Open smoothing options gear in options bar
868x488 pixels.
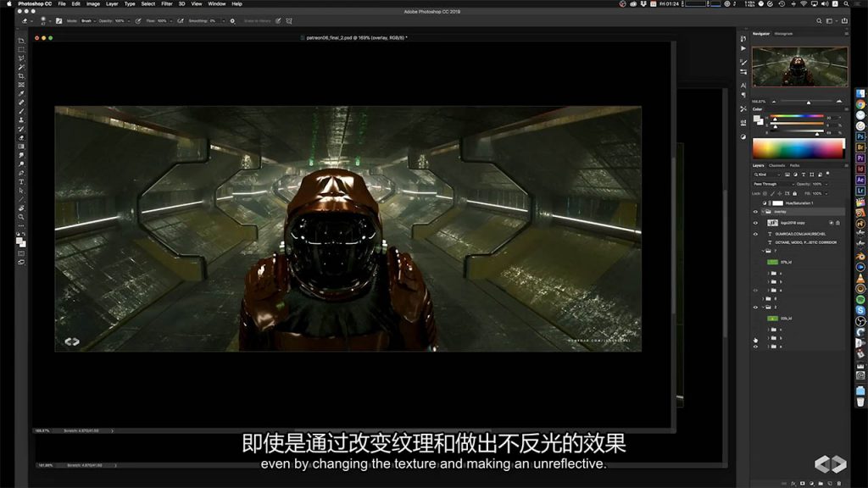pyautogui.click(x=232, y=21)
